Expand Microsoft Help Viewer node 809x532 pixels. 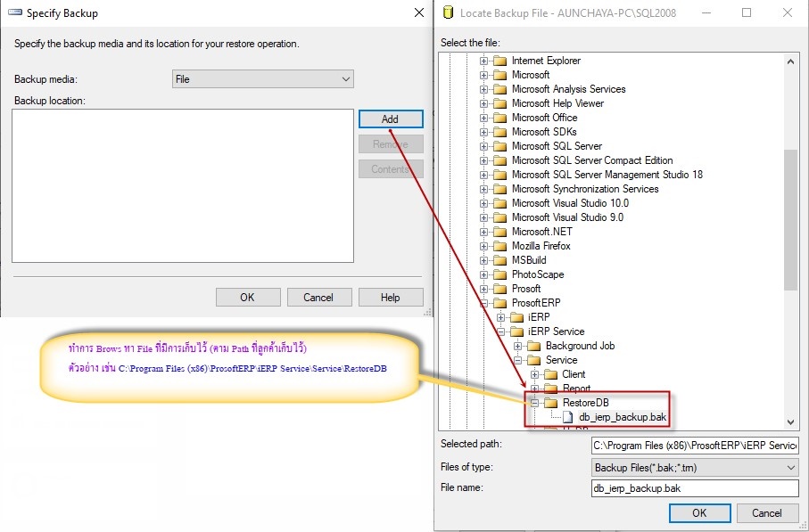(x=483, y=103)
